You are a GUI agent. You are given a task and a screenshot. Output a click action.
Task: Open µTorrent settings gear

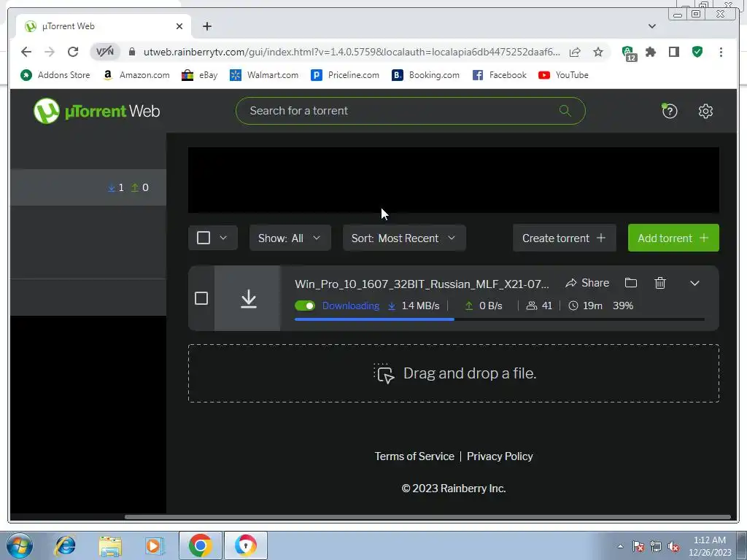pos(705,111)
